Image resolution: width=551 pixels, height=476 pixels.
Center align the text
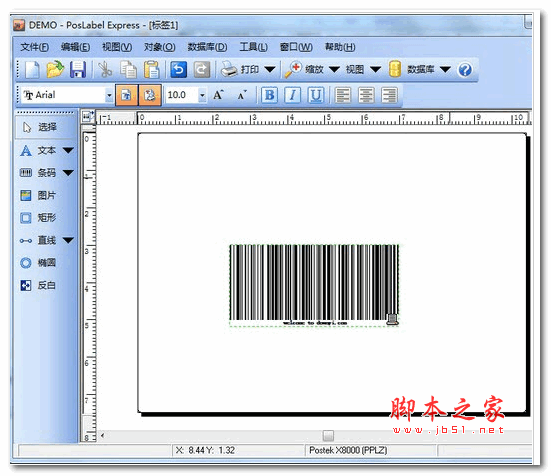(x=366, y=95)
